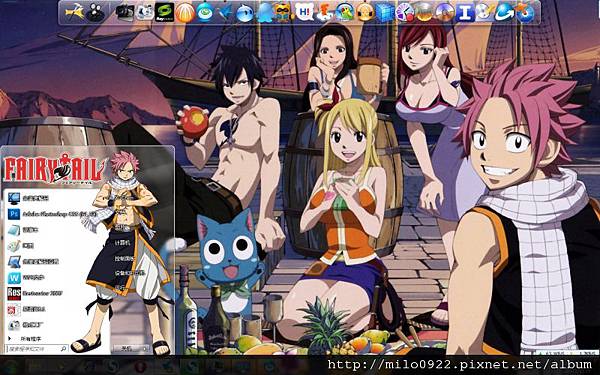Expand the arrow next to shutdown button
Viewport: 600px width, 375px height.
point(145,349)
